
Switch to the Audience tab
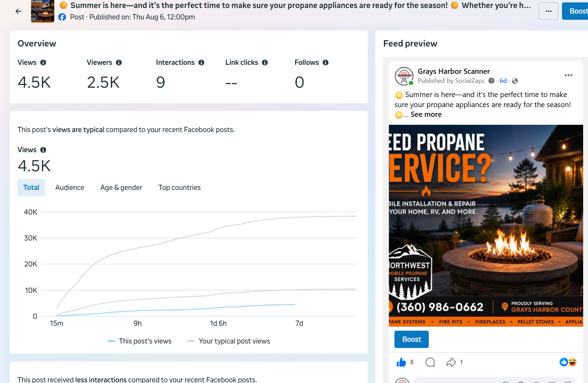coord(70,188)
